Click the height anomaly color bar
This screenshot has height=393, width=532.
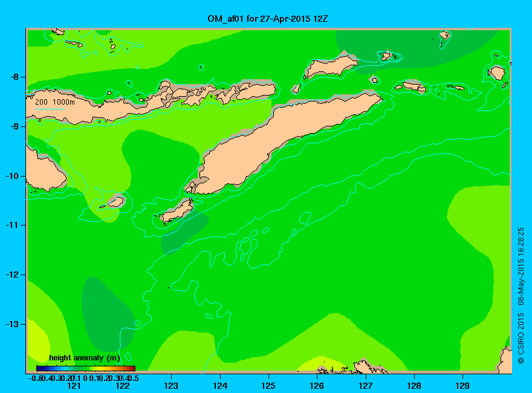[86, 368]
